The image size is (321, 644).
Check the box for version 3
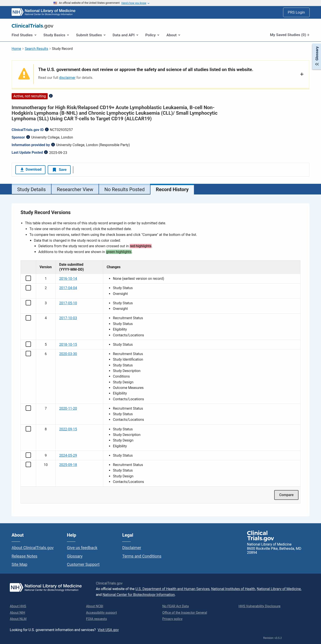click(28, 303)
